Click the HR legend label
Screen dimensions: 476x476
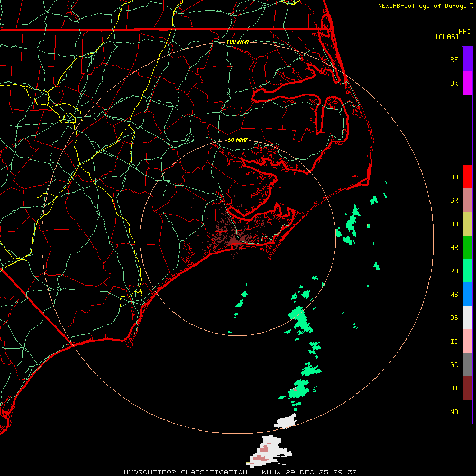click(454, 248)
